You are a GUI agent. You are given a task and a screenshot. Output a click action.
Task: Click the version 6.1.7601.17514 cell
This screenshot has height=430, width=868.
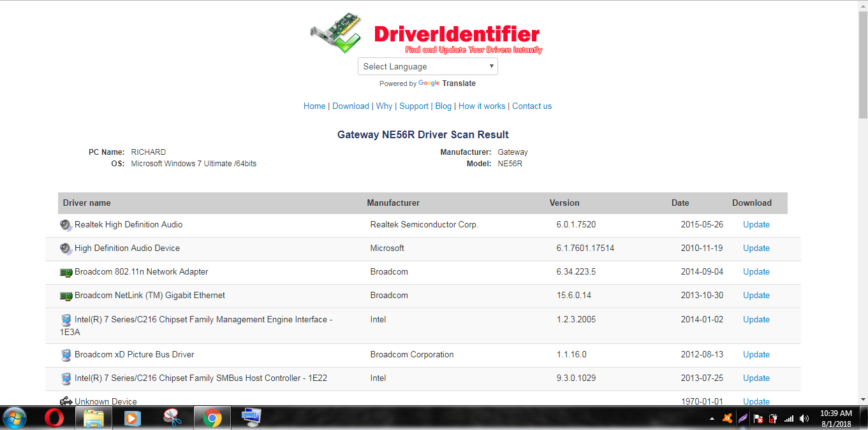[x=585, y=248]
